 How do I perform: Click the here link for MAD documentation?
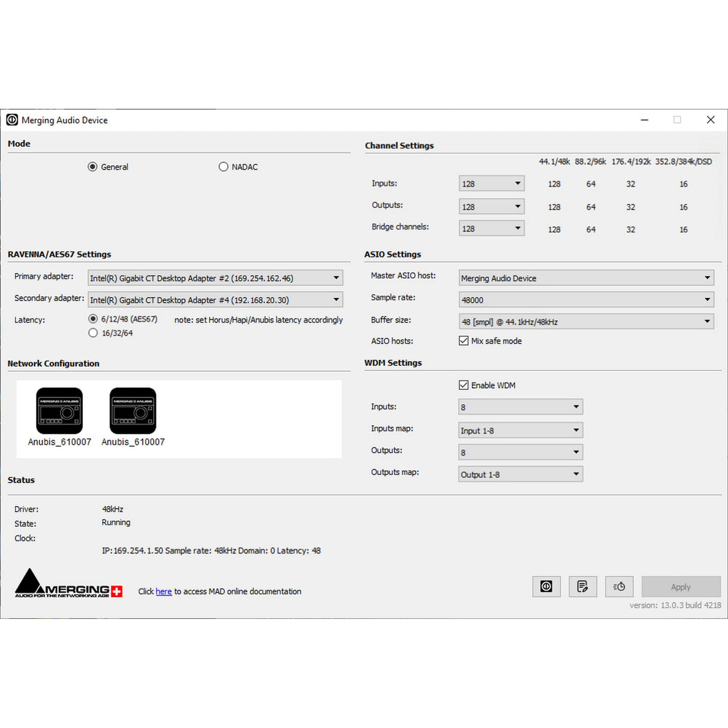pyautogui.click(x=163, y=591)
